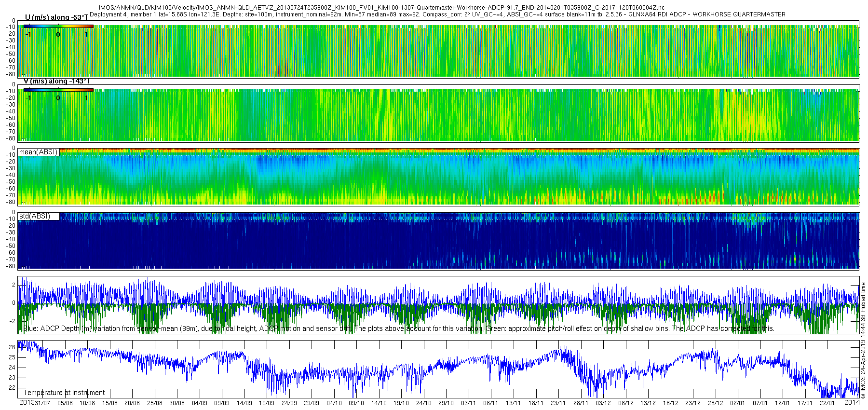Click the ADCP depth variation caption text
This screenshot has width=868, height=410.
(x=399, y=329)
